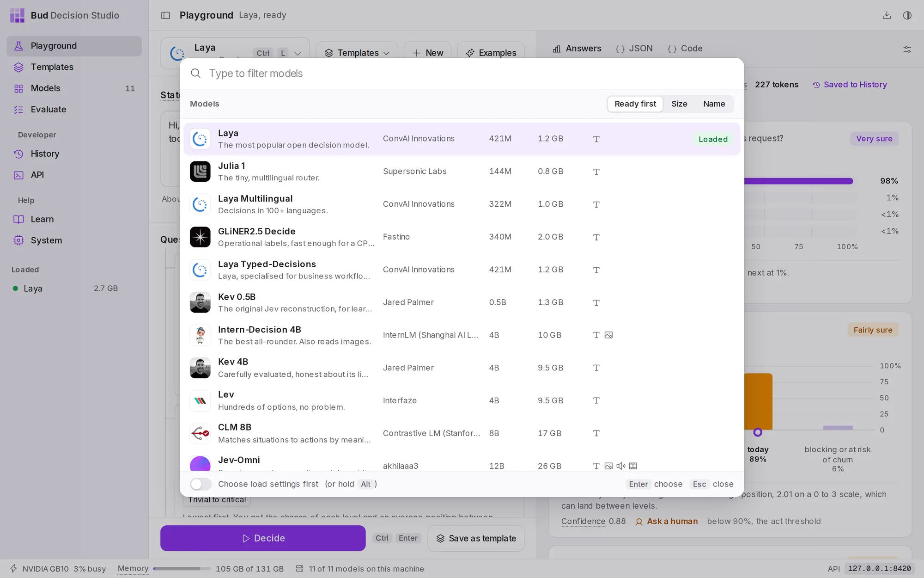Screen dimensions: 924x578
Task: Click the Ask a human person icon
Action: [x=639, y=522]
